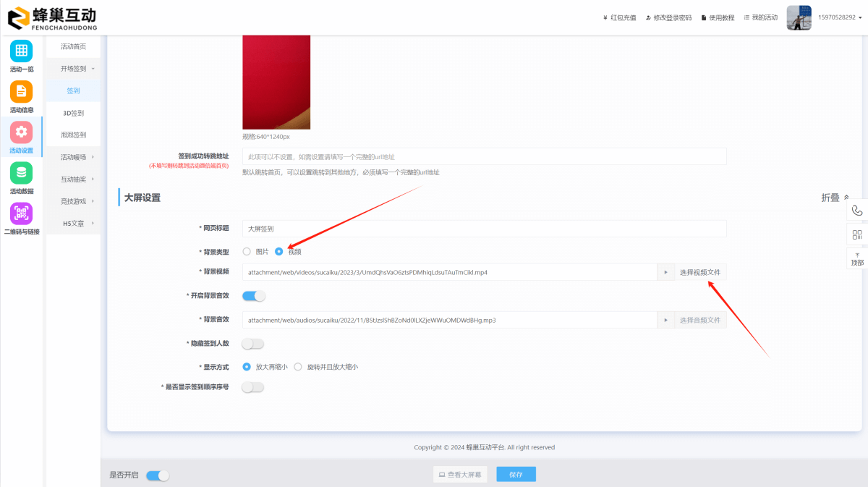Screen dimensions: 868x487
Task: Expand the 互动抽奖 submenu
Action: point(72,179)
